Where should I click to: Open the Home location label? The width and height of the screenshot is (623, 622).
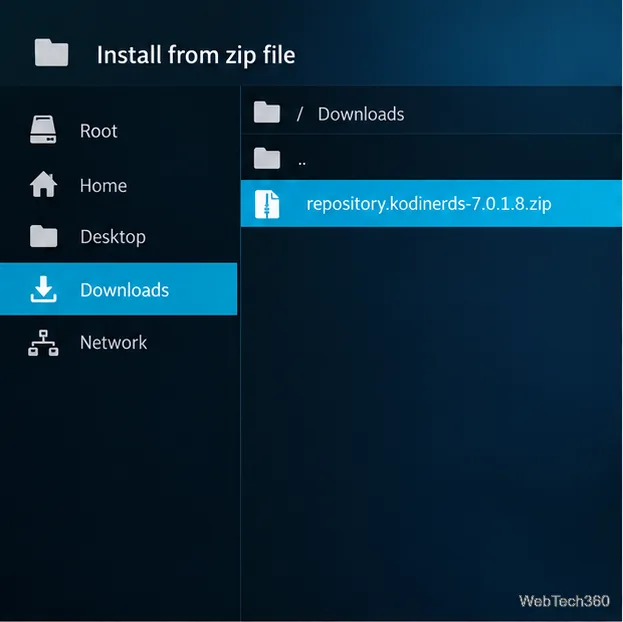[103, 186]
